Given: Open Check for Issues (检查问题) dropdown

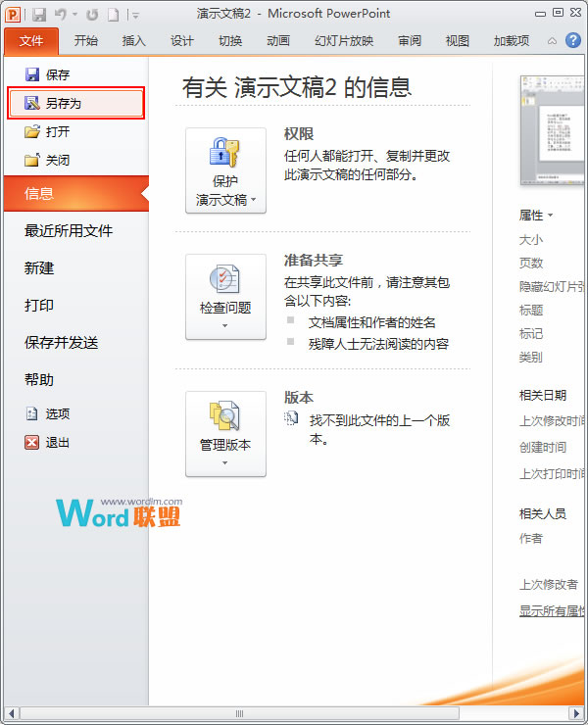Looking at the screenshot, I should click(x=225, y=297).
